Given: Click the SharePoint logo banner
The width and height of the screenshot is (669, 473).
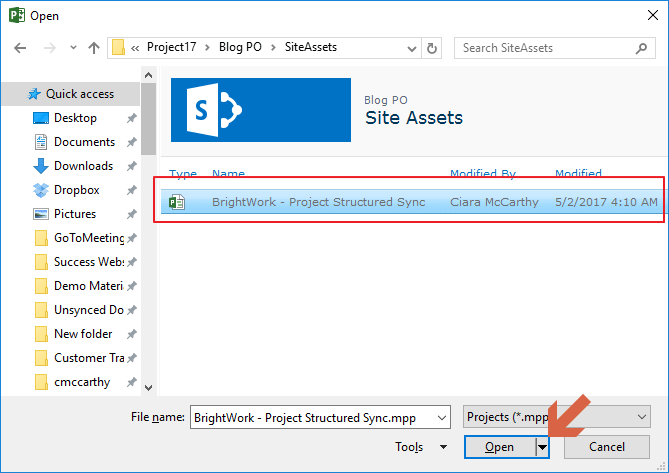Looking at the screenshot, I should click(261, 110).
